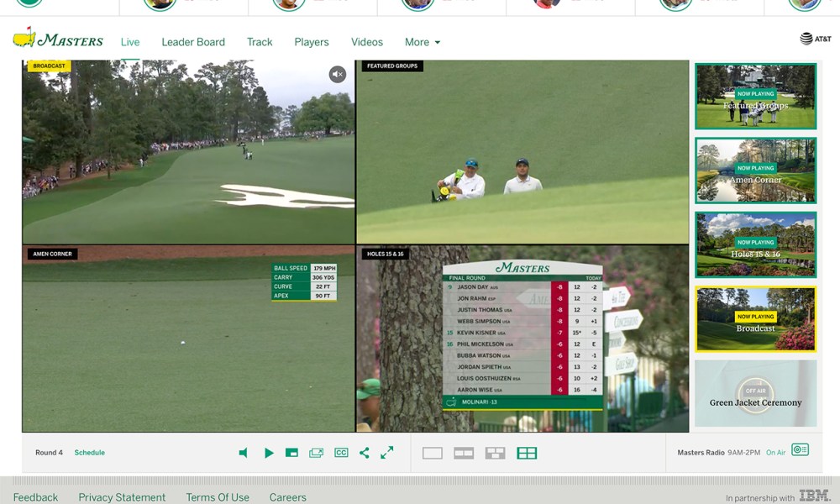Open the Track tab
The image size is (840, 504).
click(260, 42)
